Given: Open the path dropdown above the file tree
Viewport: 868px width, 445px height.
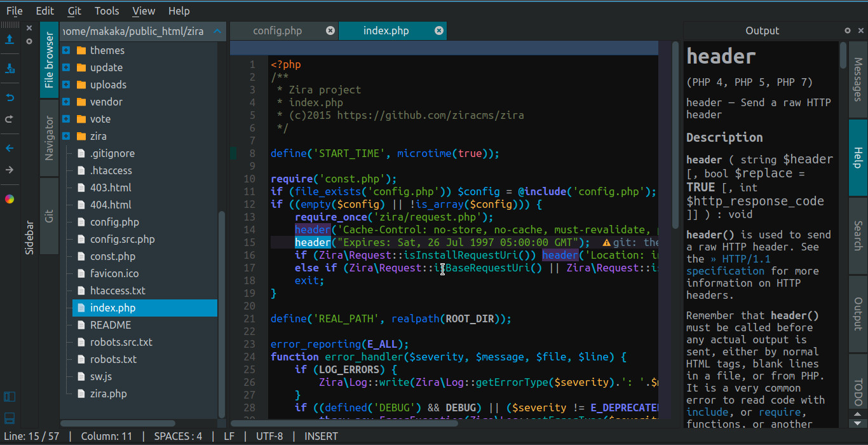Looking at the screenshot, I should click(x=217, y=31).
